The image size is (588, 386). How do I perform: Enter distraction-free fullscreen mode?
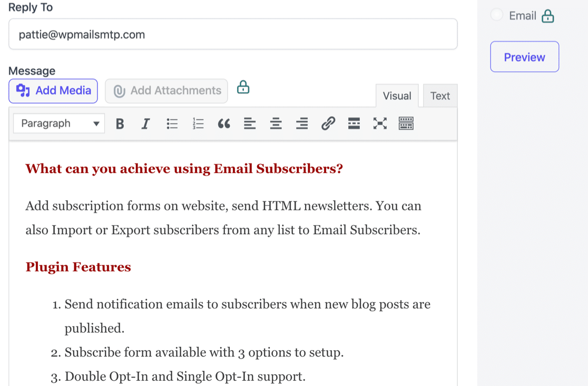(x=380, y=123)
